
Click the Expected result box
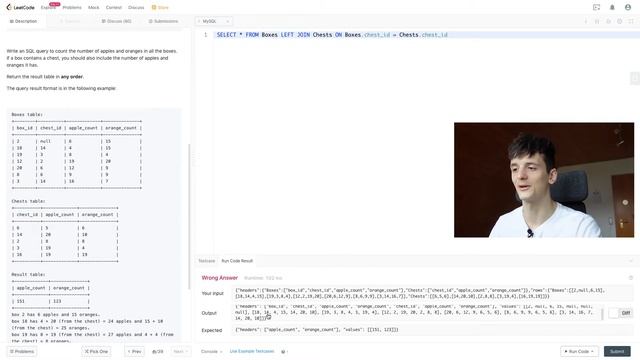[x=433, y=330]
